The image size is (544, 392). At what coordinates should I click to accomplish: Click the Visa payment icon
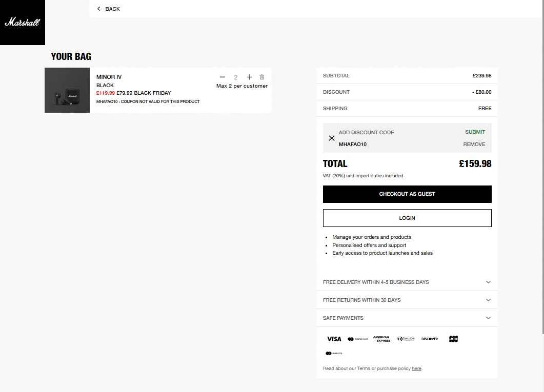[x=334, y=339]
